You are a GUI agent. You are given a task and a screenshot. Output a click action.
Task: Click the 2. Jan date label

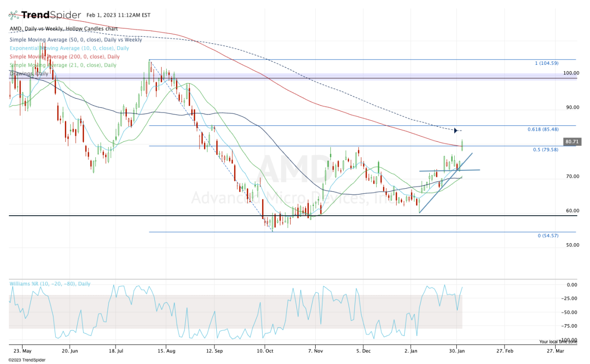(412, 351)
